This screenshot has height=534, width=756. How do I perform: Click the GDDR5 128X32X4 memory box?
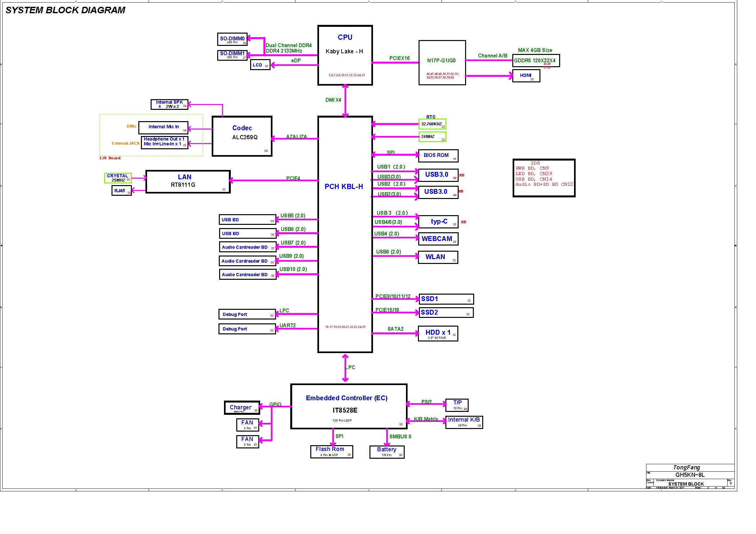tap(536, 60)
